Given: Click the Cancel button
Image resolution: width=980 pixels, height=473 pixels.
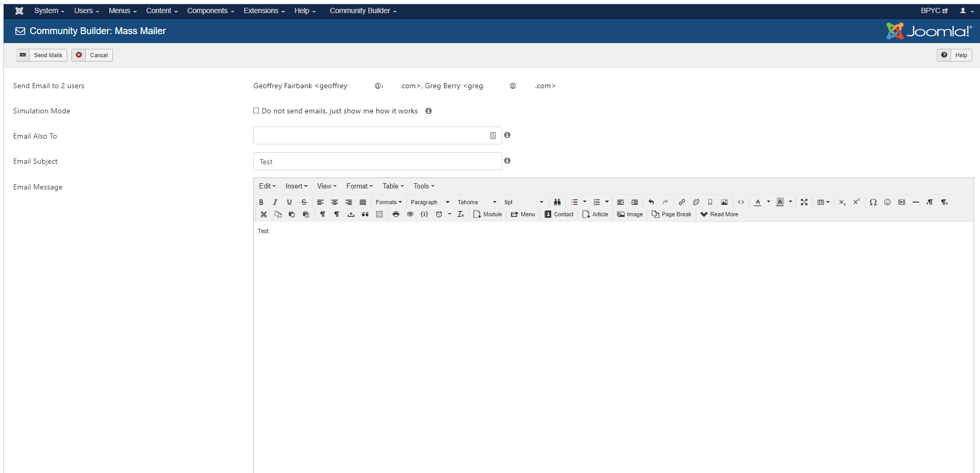Looking at the screenshot, I should [92, 55].
